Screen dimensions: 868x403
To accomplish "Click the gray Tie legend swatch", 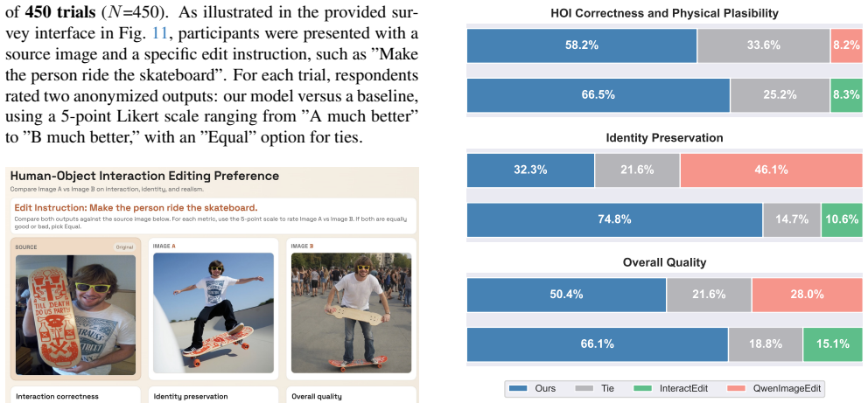I will click(x=585, y=389).
